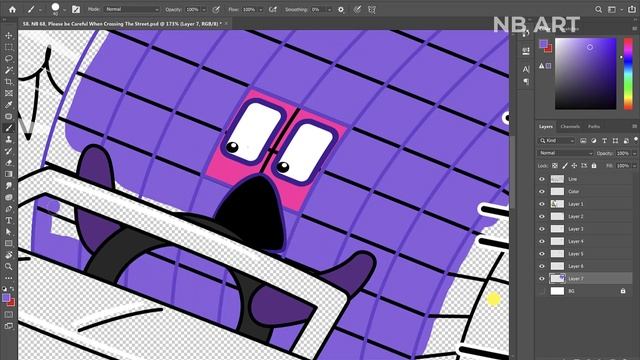Select the Layer 4 row
The height and width of the screenshot is (360, 640).
tap(584, 241)
